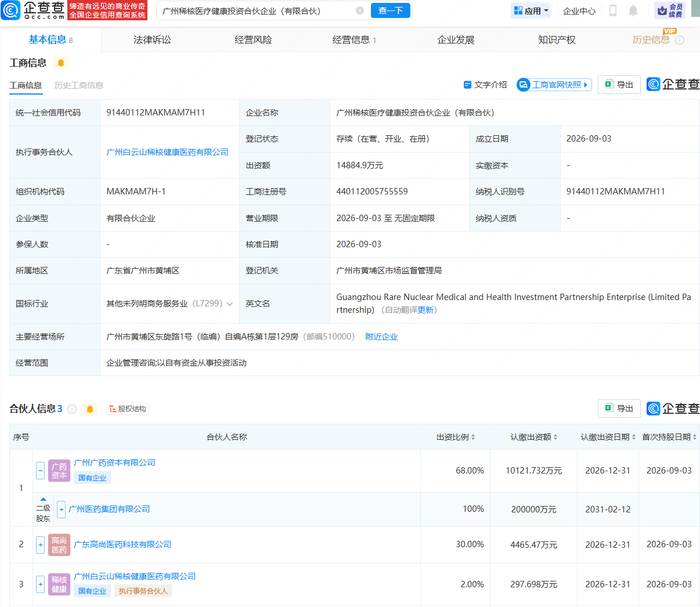Collapse 广州广药资本有限公司 shareholder row
The image size is (700, 607).
click(40, 471)
